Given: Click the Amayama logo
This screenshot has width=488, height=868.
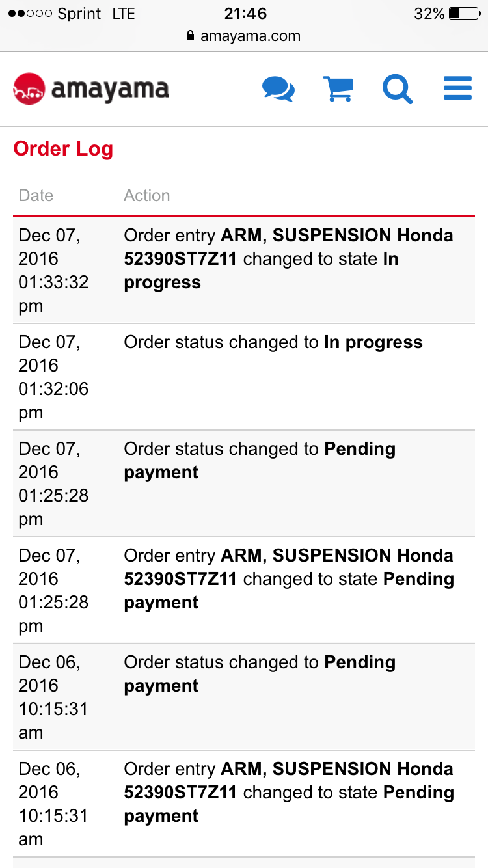Looking at the screenshot, I should click(91, 88).
